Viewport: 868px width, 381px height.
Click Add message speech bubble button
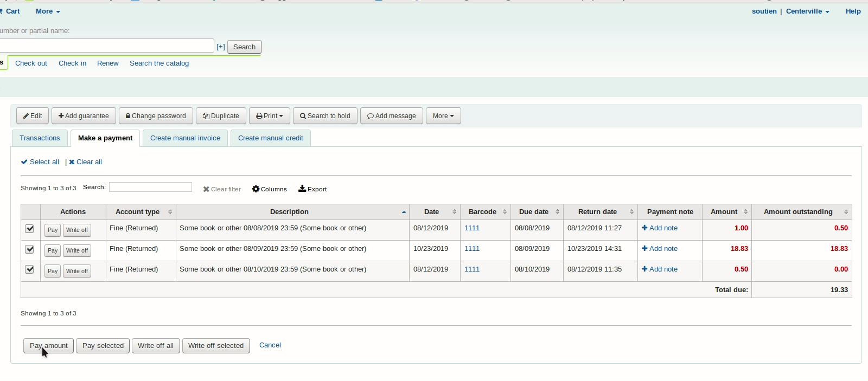coord(391,116)
